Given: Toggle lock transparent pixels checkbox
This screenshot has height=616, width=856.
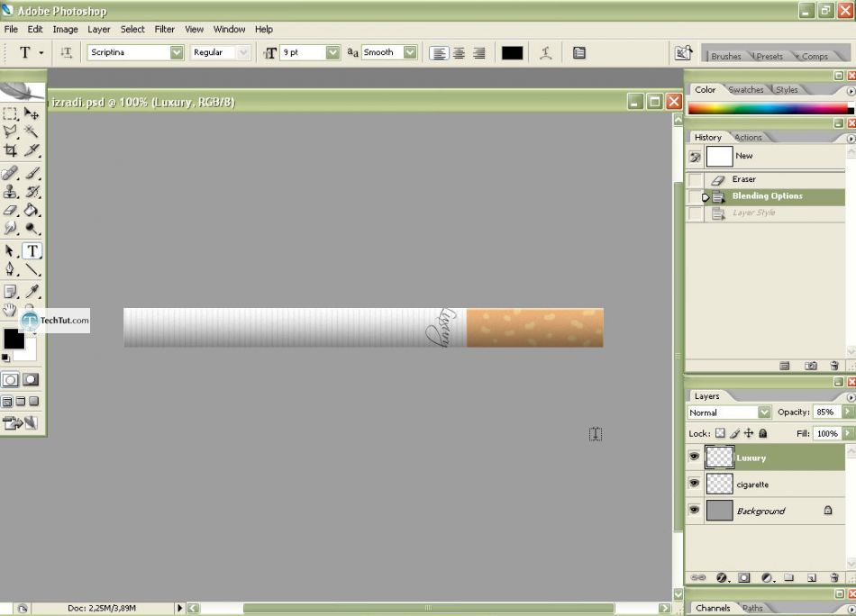Looking at the screenshot, I should [x=720, y=433].
